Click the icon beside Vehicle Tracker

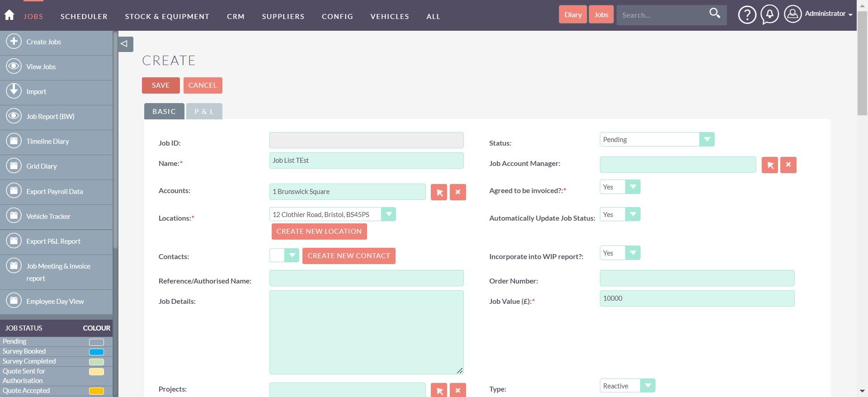tap(14, 216)
